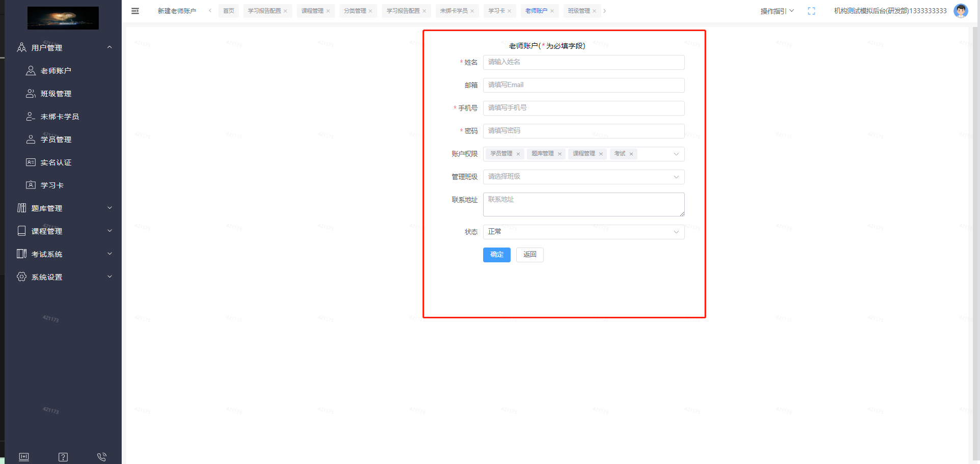
Task: Close the 班级管理 tab
Action: [x=595, y=11]
